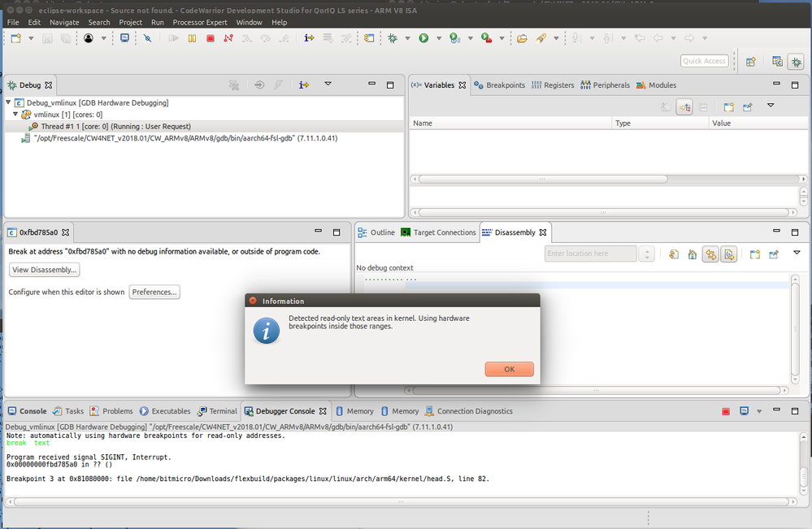Close the Information dialog with red X

(253, 301)
